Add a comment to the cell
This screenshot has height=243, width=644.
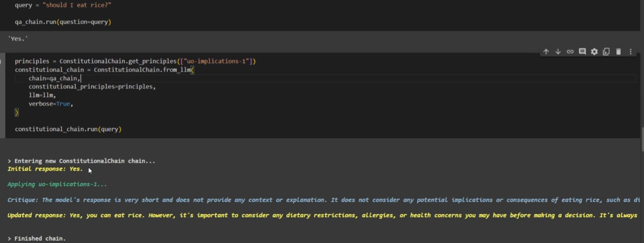click(582, 51)
